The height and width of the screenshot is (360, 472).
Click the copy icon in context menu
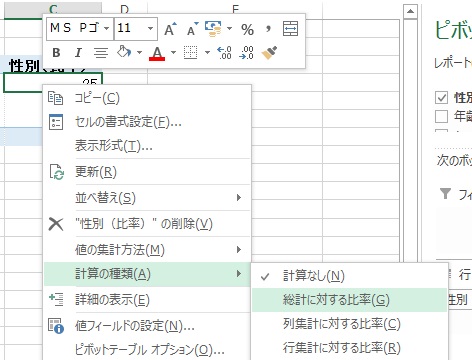coord(56,98)
